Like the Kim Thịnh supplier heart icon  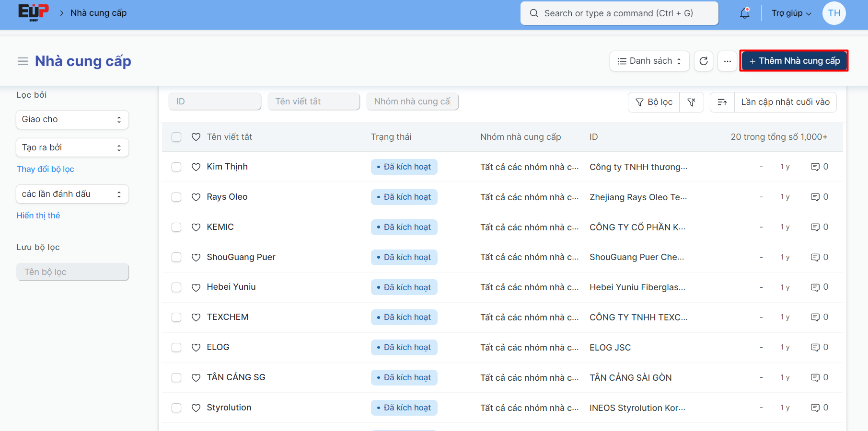tap(196, 167)
